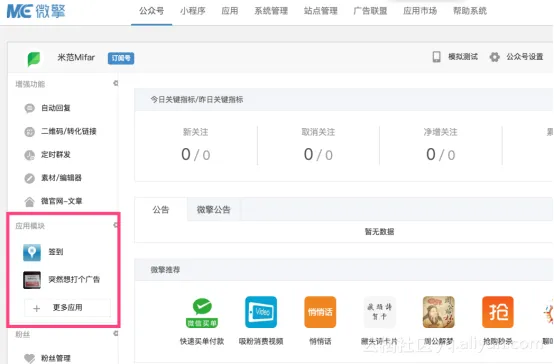Click the 更多应用 button

coord(67,308)
